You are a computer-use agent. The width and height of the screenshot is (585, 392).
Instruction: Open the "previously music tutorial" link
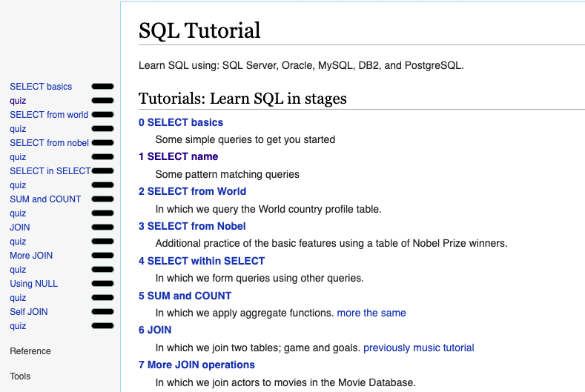(x=418, y=348)
